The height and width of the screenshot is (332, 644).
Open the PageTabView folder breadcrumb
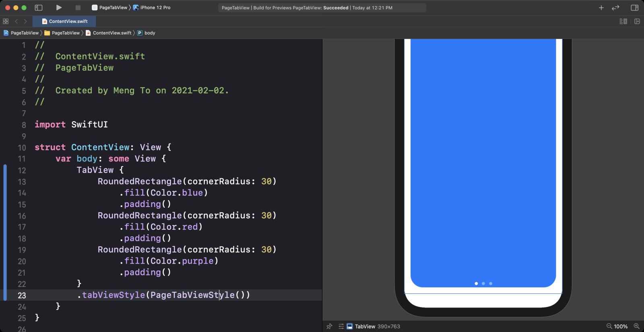(62, 33)
